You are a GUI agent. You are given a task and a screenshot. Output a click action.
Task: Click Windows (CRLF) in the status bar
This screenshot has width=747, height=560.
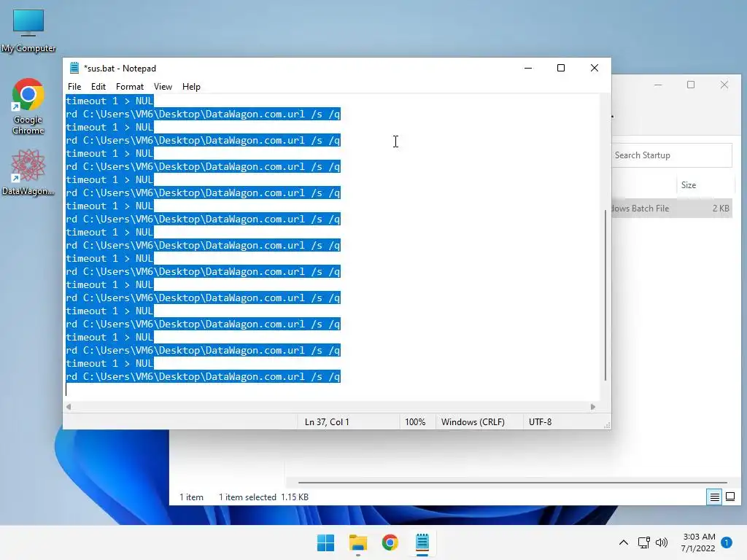coord(473,422)
